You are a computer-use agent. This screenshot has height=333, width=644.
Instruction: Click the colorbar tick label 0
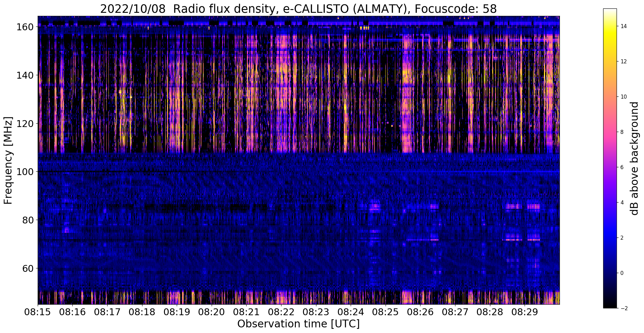[x=622, y=273]
